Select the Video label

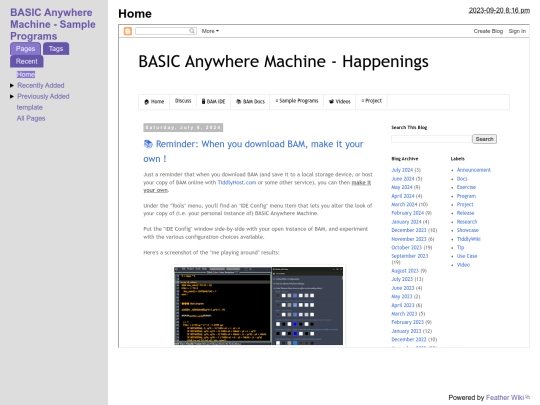[463, 265]
